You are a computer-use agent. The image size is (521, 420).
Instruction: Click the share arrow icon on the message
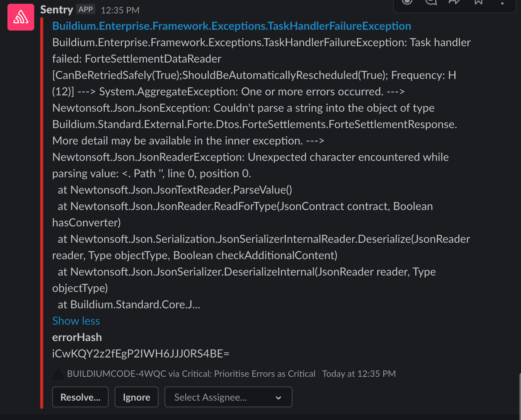click(454, 3)
